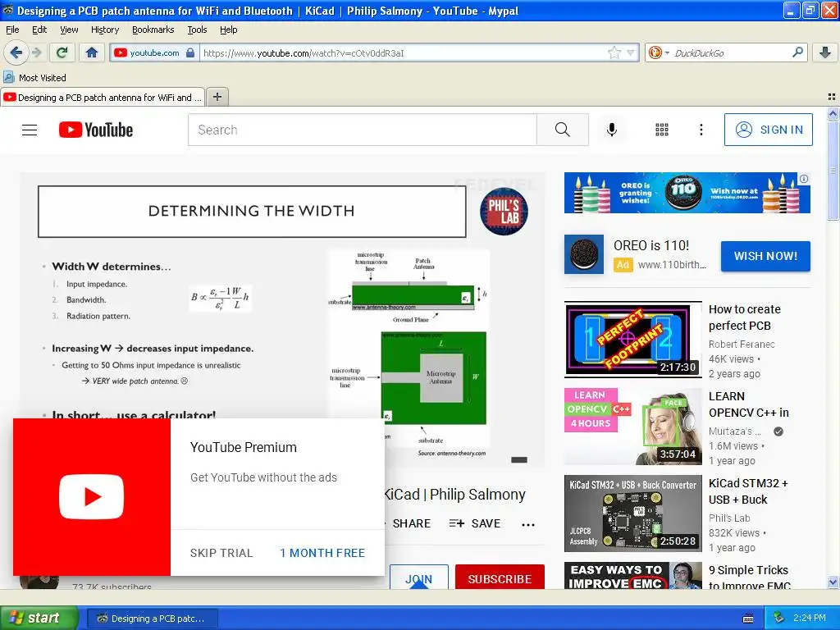Go to the Home page icon

point(92,52)
